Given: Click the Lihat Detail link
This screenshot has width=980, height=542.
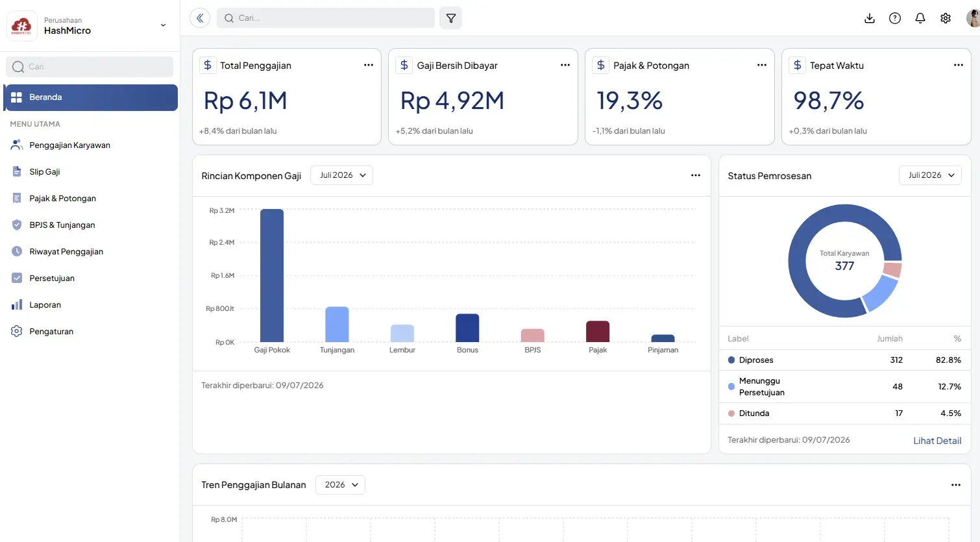Looking at the screenshot, I should (937, 441).
